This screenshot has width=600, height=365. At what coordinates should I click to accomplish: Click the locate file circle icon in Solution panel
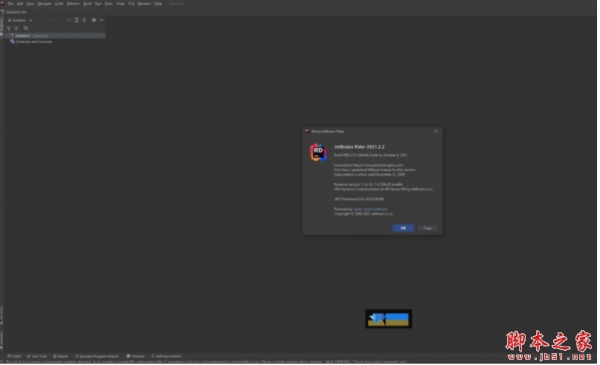point(69,20)
